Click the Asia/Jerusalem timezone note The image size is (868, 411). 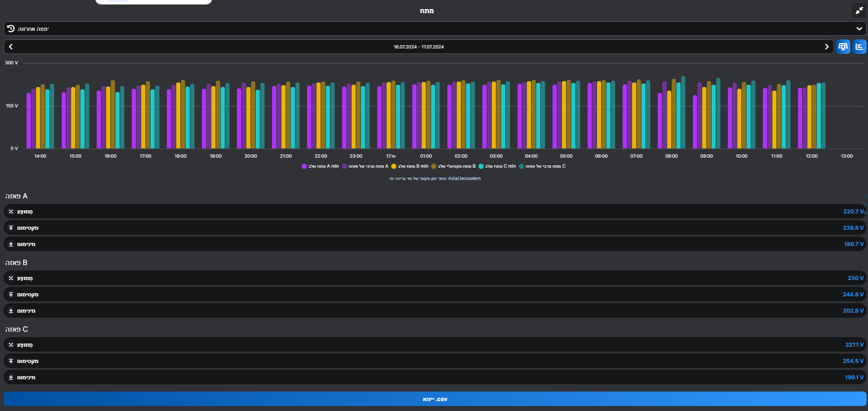pos(435,179)
